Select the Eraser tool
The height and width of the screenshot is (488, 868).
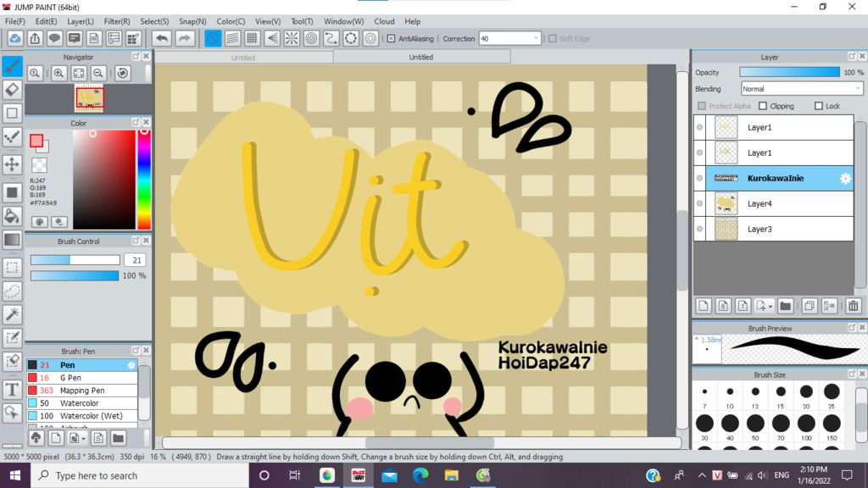pyautogui.click(x=12, y=90)
